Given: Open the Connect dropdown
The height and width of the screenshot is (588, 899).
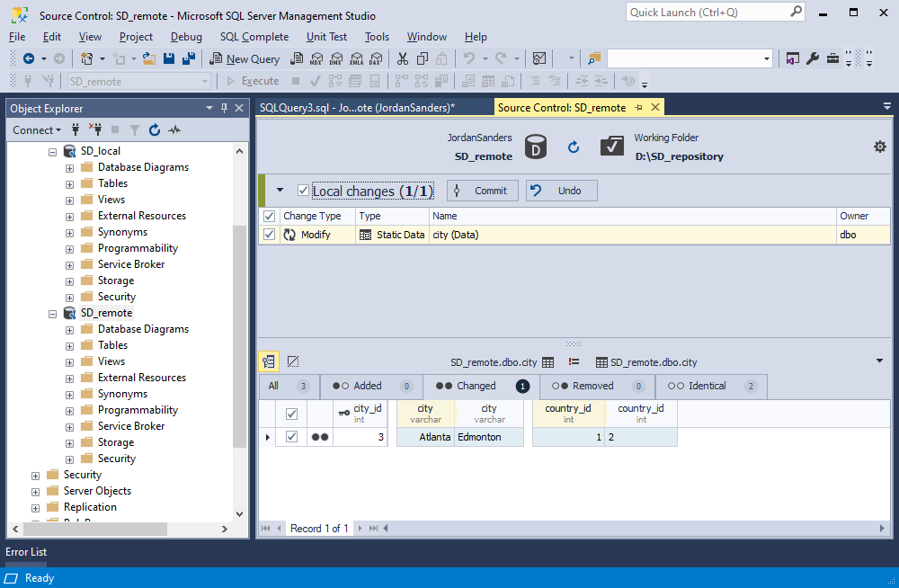Looking at the screenshot, I should pyautogui.click(x=37, y=130).
